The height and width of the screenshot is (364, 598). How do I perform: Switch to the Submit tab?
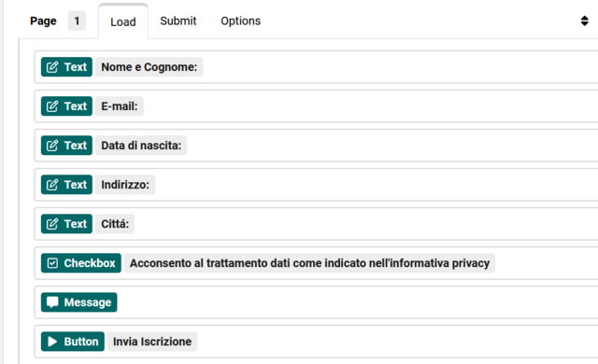pos(178,21)
